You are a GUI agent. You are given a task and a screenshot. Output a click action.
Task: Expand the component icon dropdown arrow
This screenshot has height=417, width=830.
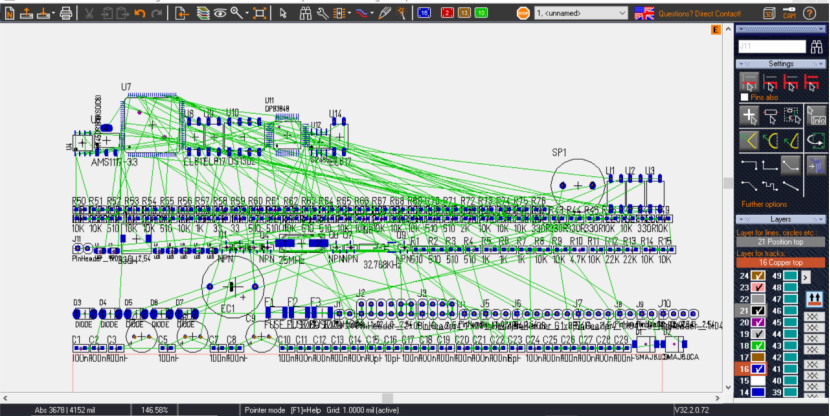tap(349, 13)
